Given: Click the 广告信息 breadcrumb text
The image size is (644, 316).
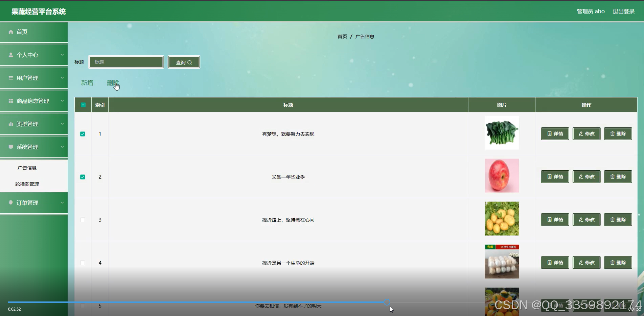Looking at the screenshot, I should tap(365, 37).
